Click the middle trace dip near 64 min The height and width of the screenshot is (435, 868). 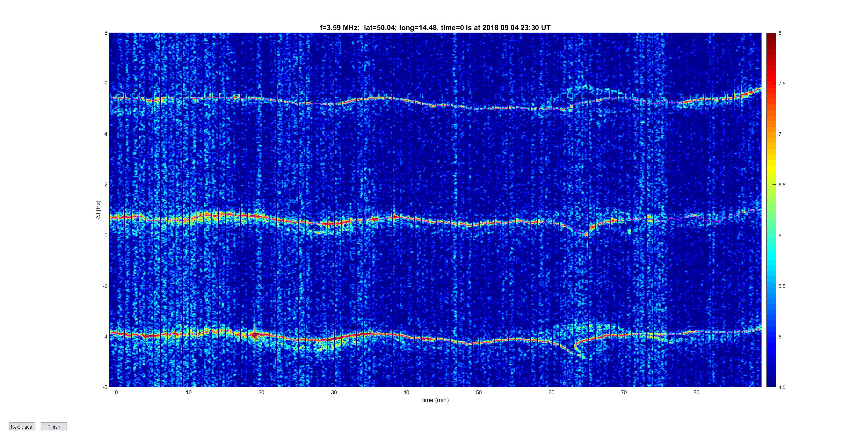[x=585, y=234]
